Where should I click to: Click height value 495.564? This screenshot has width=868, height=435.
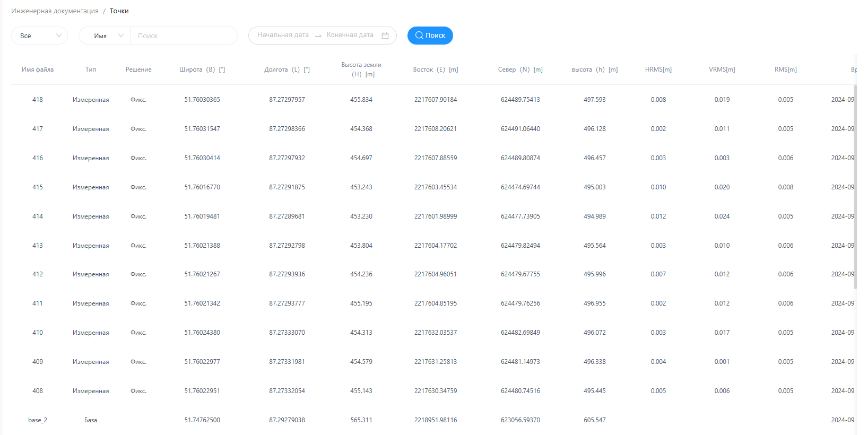(595, 246)
